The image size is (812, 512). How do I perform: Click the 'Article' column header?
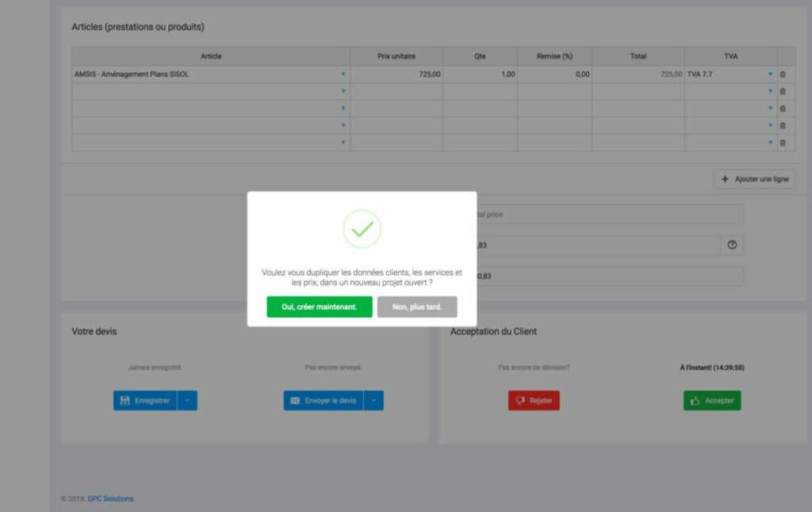211,56
